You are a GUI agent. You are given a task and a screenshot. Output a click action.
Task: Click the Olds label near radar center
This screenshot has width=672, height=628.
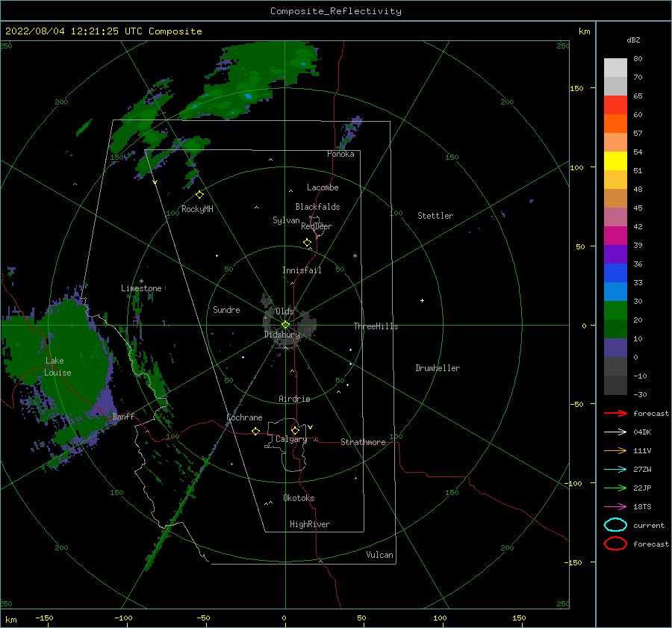coord(284,311)
